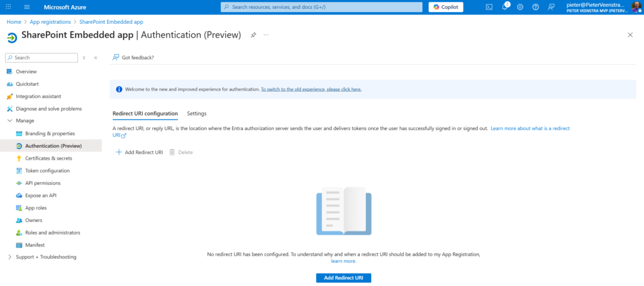Go to the Home breadcrumb
This screenshot has height=286, width=644.
point(14,22)
